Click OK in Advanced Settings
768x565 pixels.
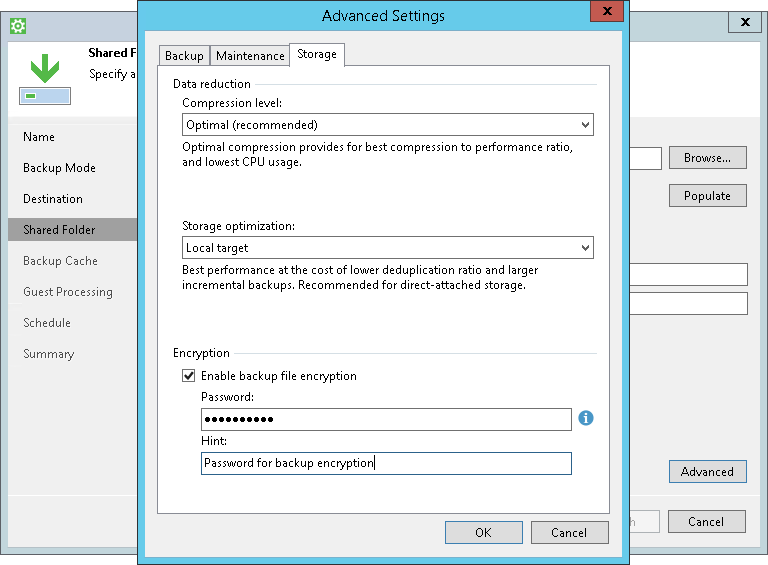pyautogui.click(x=483, y=533)
